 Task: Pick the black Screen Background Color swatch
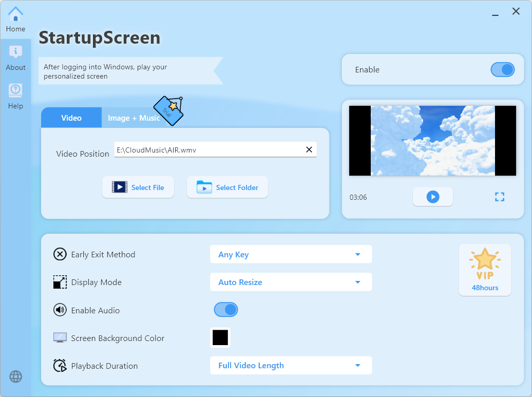220,337
